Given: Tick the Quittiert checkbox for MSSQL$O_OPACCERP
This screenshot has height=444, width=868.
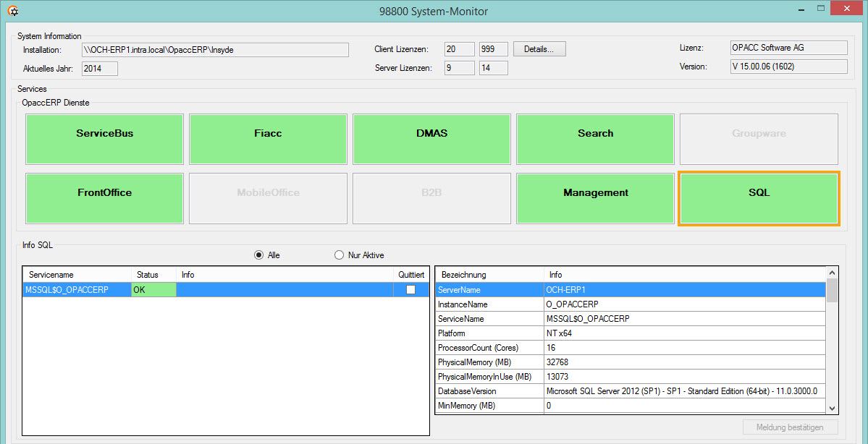Looking at the screenshot, I should click(410, 290).
